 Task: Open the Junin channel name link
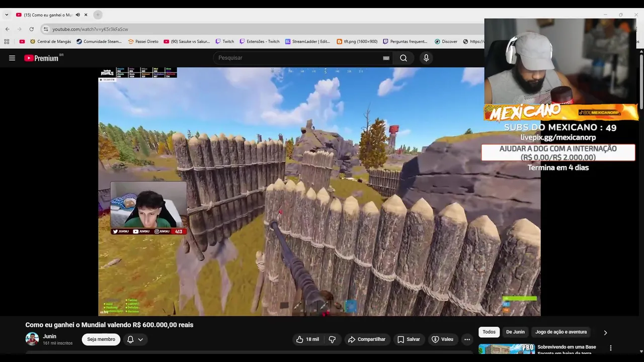pos(49,336)
